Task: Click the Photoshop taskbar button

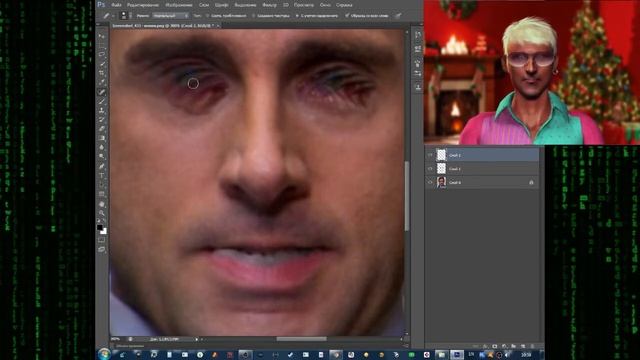Action: click(457, 355)
